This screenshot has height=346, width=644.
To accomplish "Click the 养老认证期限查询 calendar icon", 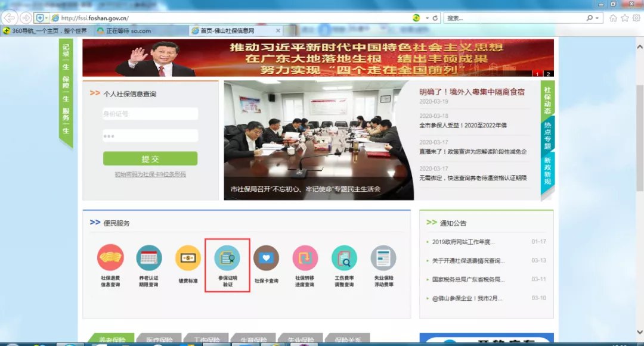I will (149, 258).
